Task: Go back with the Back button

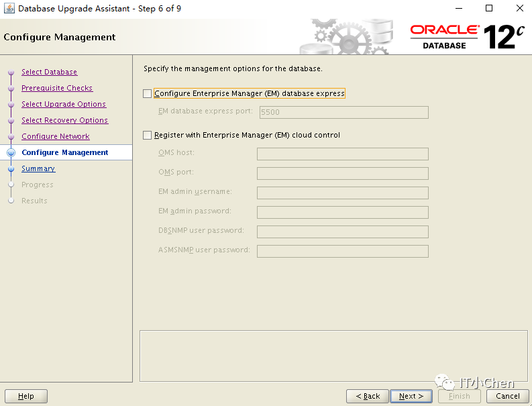Action: (368, 396)
